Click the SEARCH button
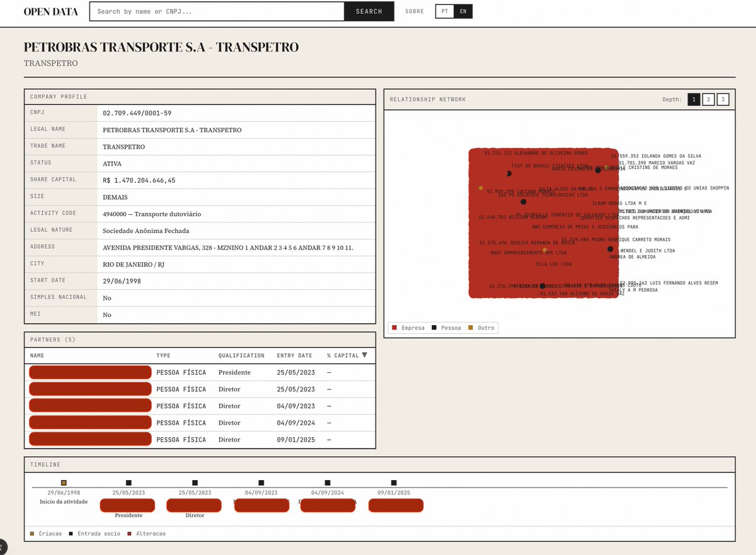The width and height of the screenshot is (756, 555). [x=369, y=11]
